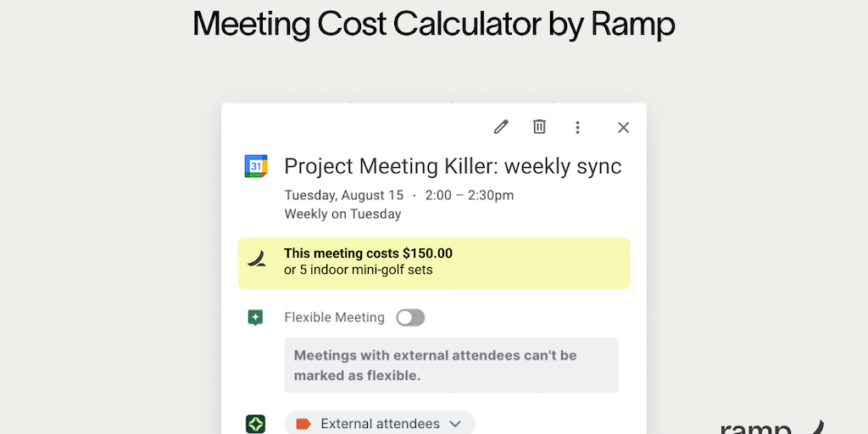This screenshot has width=868, height=434.
Task: Click the Ramp logo in bottom corner
Action: [x=771, y=426]
